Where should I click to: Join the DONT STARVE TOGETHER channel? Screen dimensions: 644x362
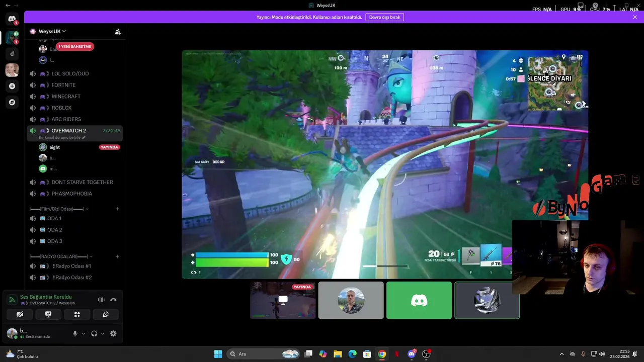pyautogui.click(x=74, y=182)
